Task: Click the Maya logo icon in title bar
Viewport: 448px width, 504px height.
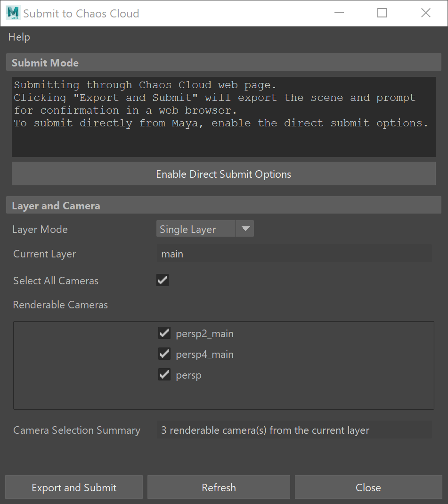Action: click(13, 13)
